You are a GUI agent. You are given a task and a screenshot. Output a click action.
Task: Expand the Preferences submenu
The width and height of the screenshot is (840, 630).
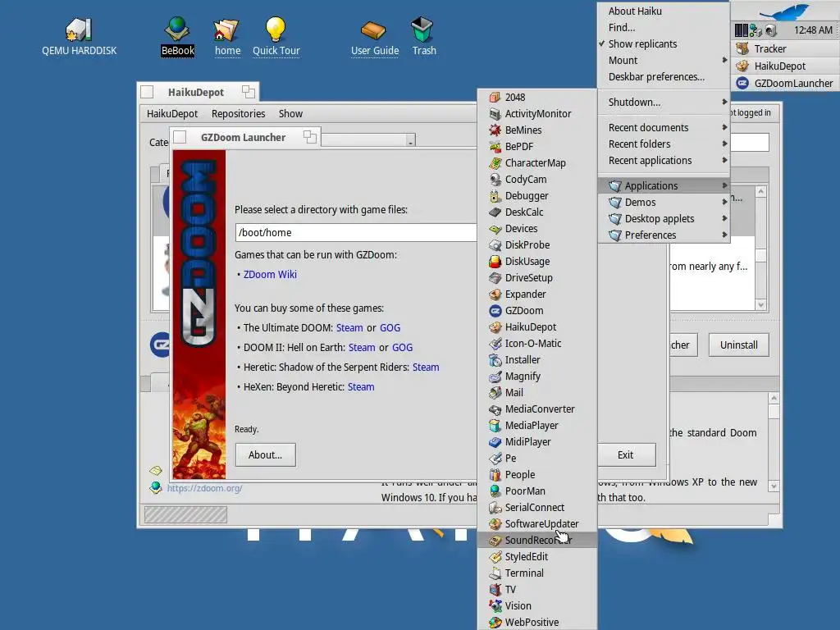point(663,235)
